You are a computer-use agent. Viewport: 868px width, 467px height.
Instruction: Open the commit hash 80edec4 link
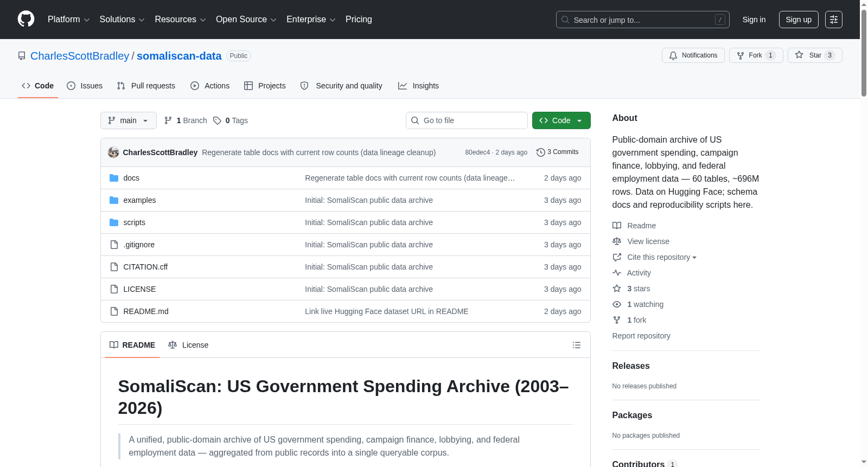click(x=477, y=152)
